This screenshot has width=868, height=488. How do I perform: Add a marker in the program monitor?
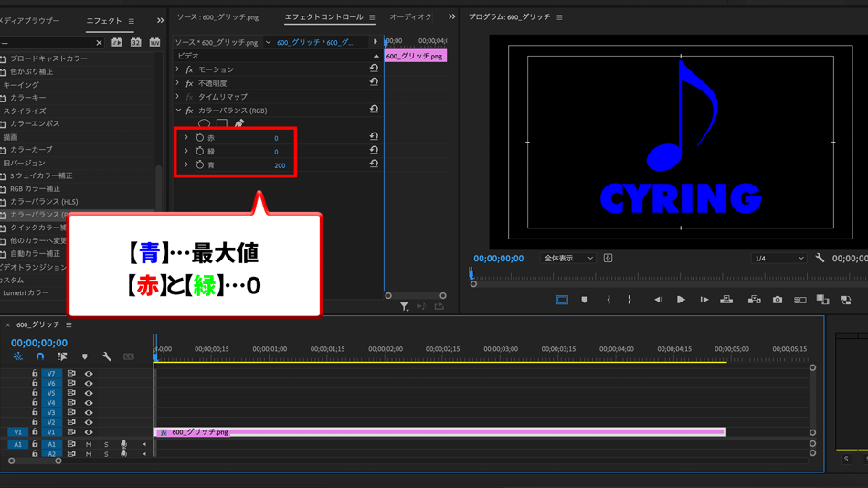click(585, 300)
